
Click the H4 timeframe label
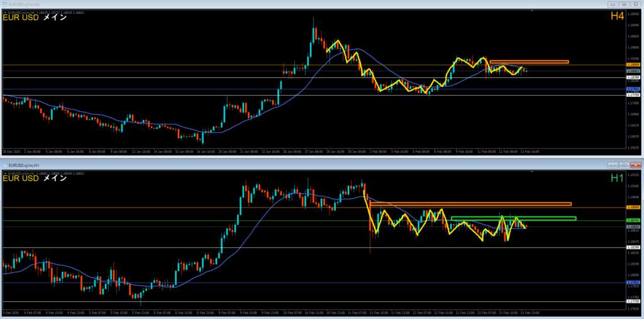pos(618,16)
